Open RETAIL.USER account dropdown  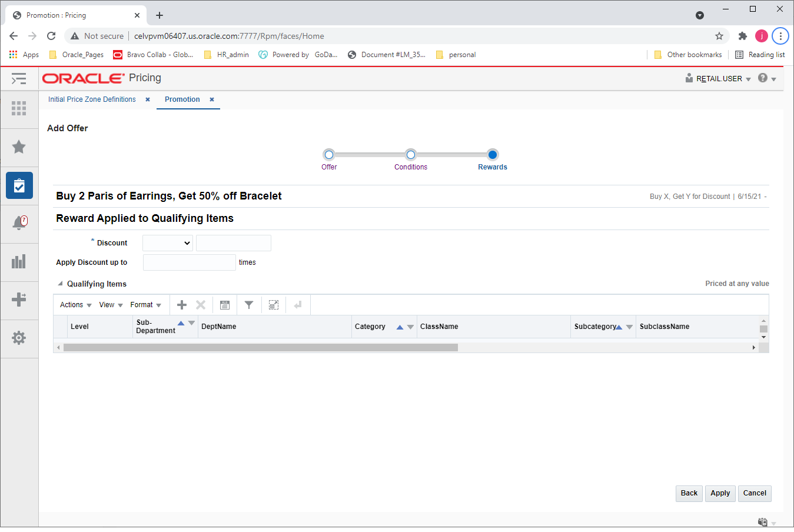(723, 79)
